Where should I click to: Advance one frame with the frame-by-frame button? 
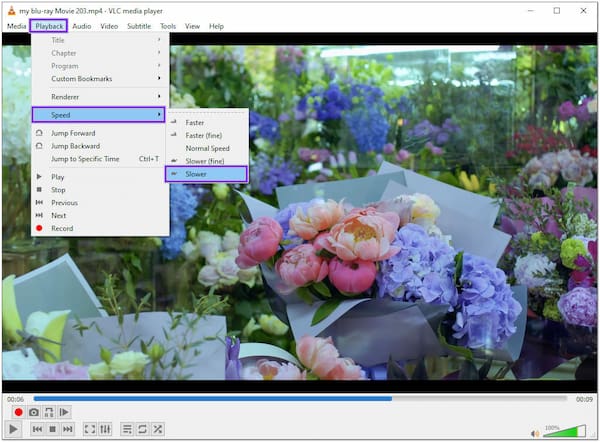[64, 412]
